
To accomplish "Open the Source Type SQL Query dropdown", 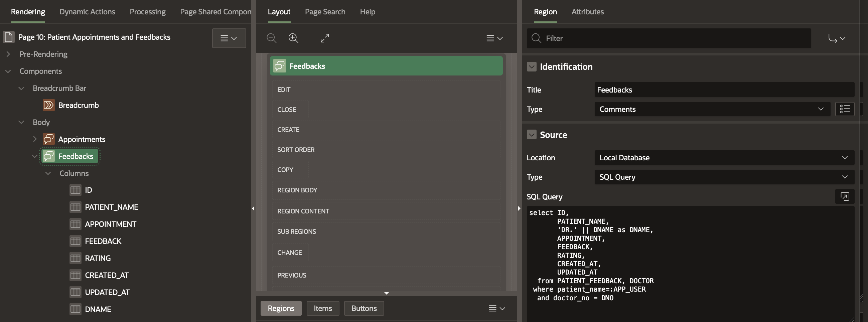I will [724, 177].
